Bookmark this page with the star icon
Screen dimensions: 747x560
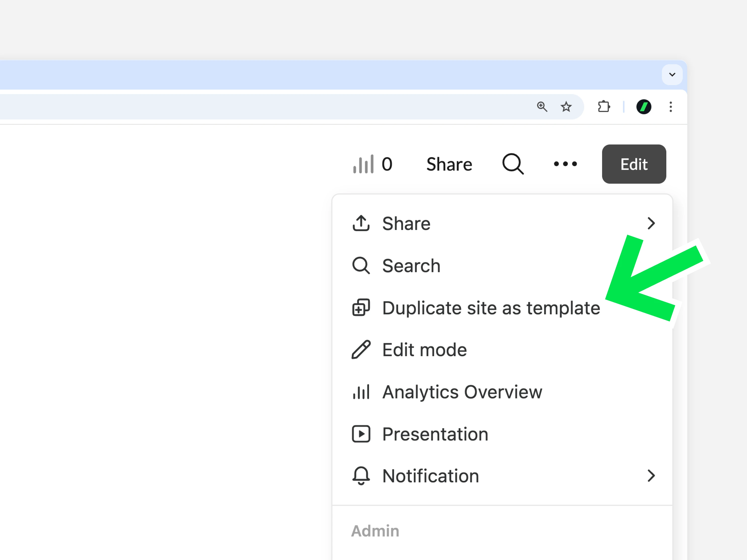coord(566,107)
